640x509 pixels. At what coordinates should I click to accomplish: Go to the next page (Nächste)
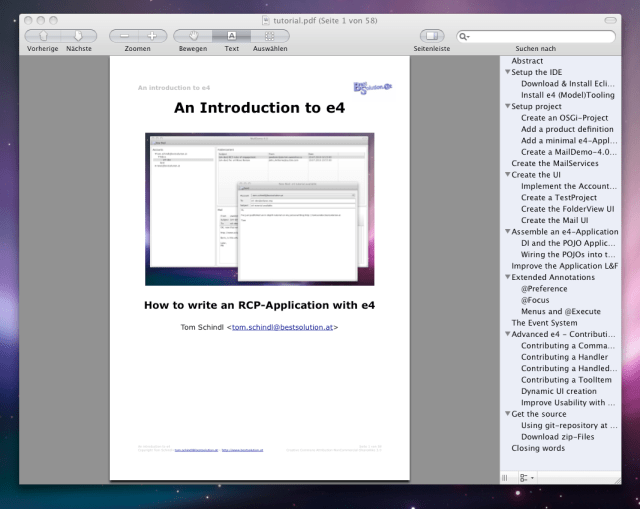pyautogui.click(x=77, y=35)
